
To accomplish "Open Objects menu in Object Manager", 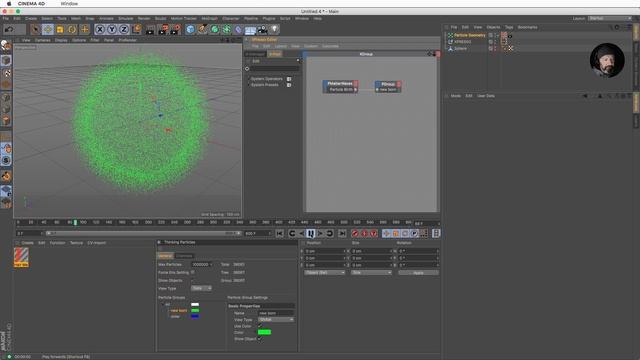I will click(x=493, y=27).
